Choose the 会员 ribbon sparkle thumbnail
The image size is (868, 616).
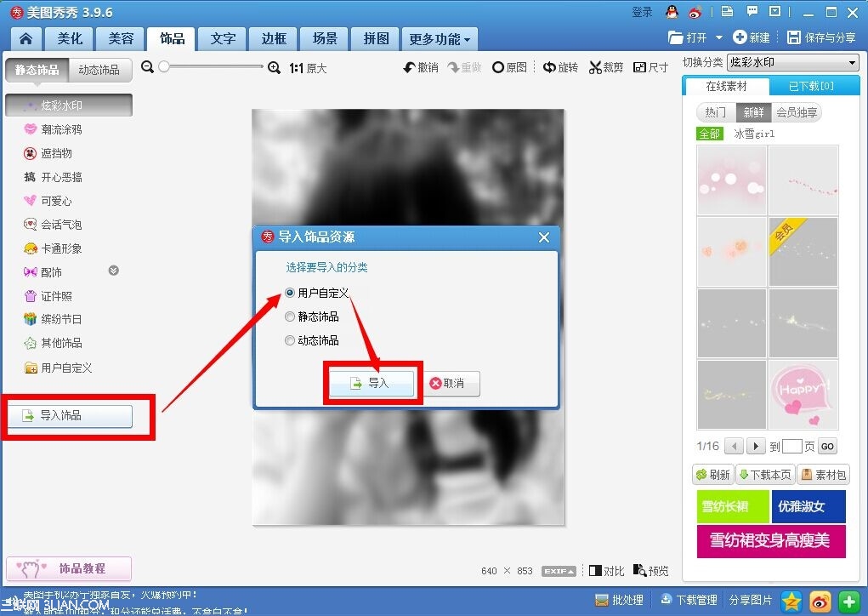tap(803, 252)
